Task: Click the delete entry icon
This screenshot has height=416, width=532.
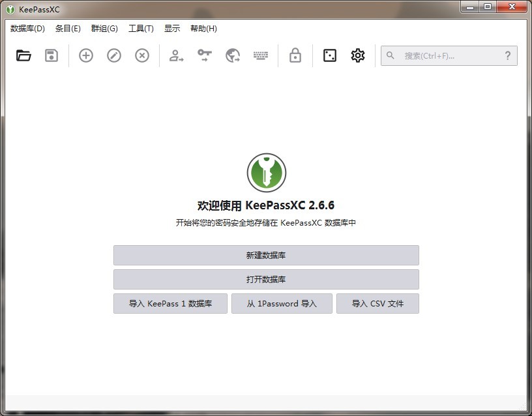Action: coord(141,55)
